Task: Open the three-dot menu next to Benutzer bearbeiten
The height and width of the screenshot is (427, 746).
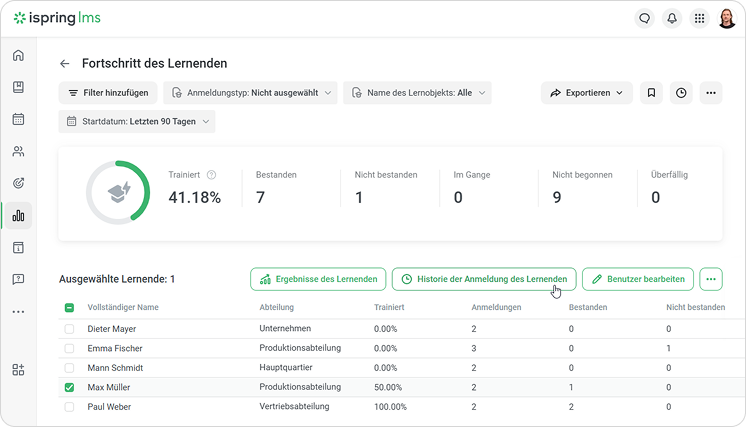Action: 711,279
